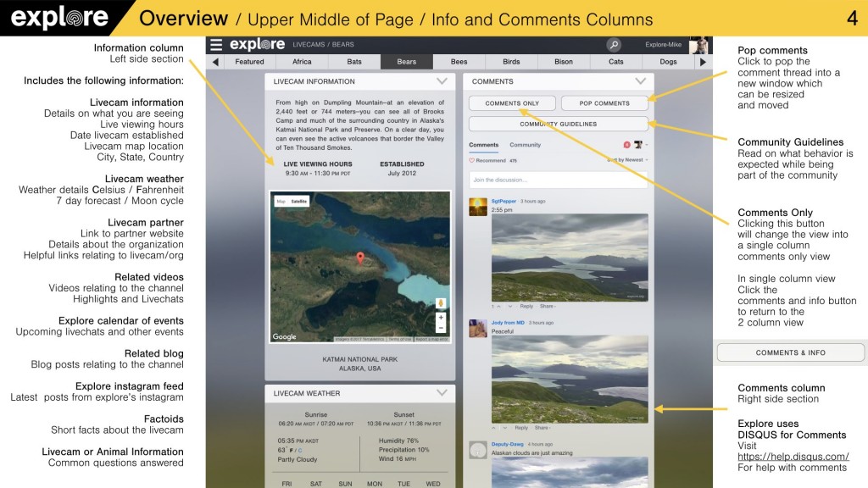Screen dimensions: 868x488
Task: Open the Community Guidelines button
Action: [x=558, y=124]
